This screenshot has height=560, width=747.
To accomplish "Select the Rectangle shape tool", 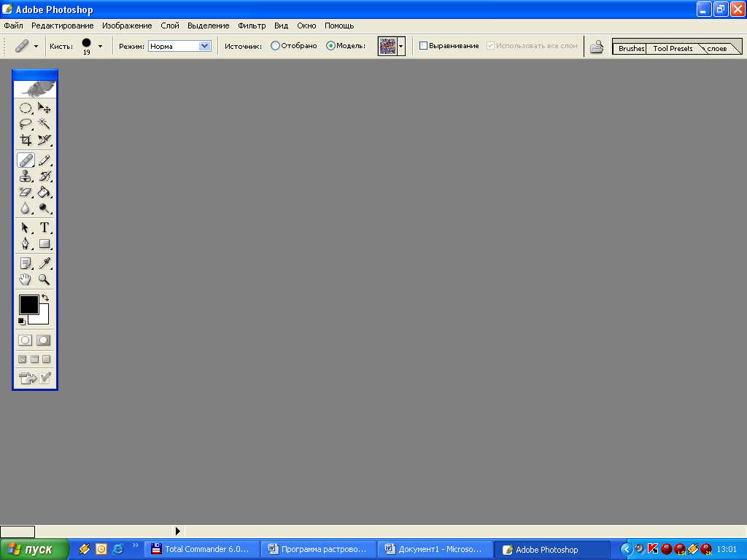I will (x=44, y=244).
